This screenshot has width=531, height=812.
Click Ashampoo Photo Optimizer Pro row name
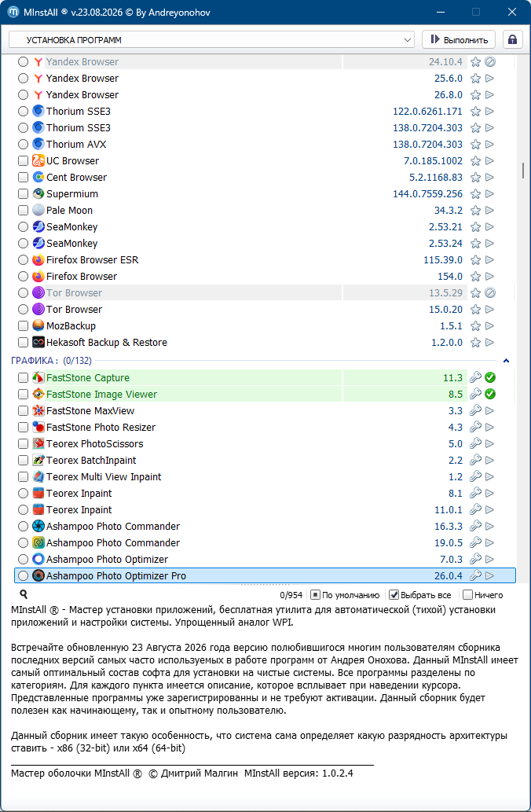116,576
